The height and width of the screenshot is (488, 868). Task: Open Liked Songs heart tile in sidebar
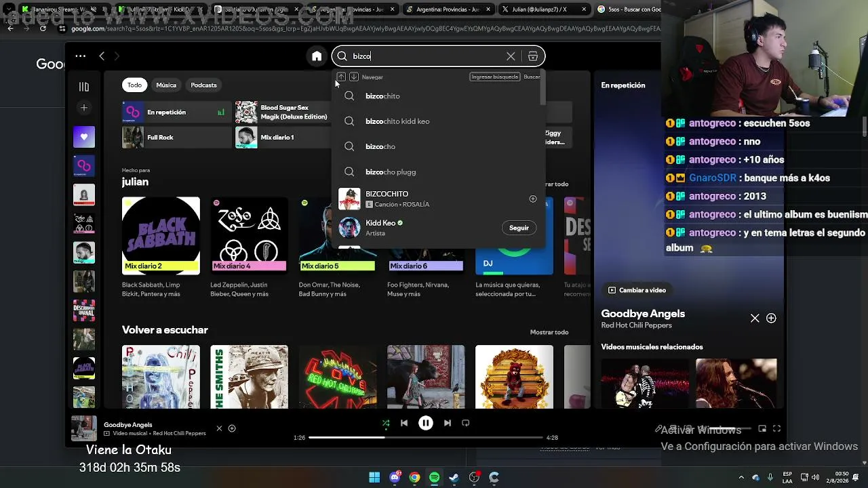click(84, 137)
